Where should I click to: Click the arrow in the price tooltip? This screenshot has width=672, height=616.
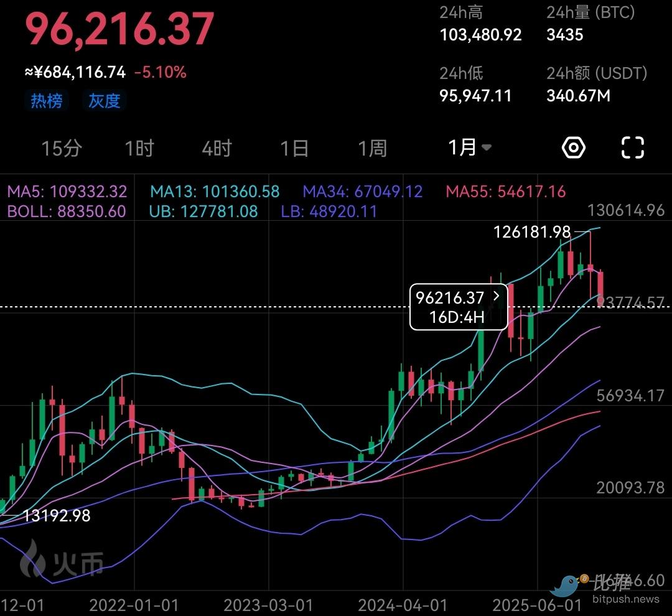[496, 297]
